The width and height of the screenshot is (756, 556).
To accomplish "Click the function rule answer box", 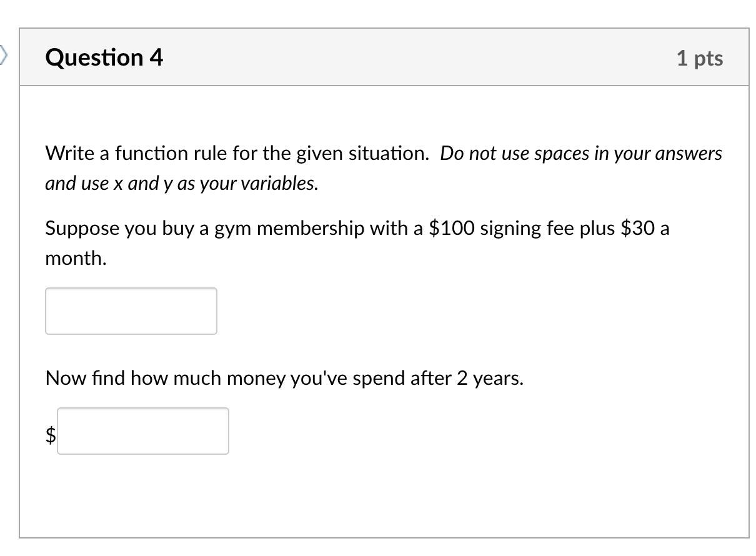I will [x=131, y=311].
